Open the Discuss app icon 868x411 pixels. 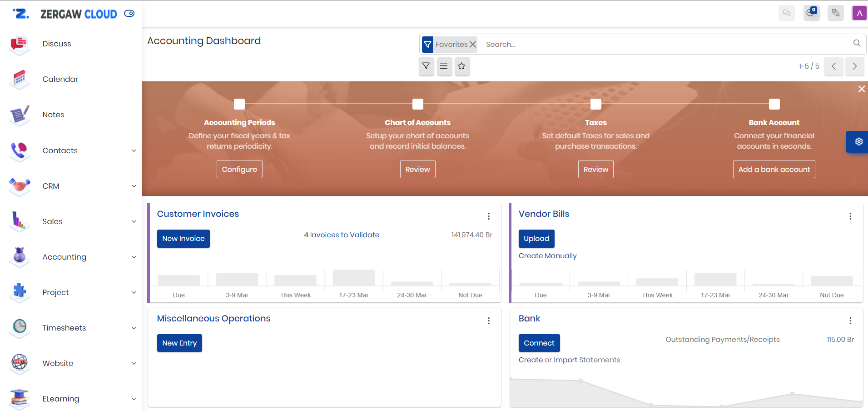pyautogui.click(x=19, y=44)
